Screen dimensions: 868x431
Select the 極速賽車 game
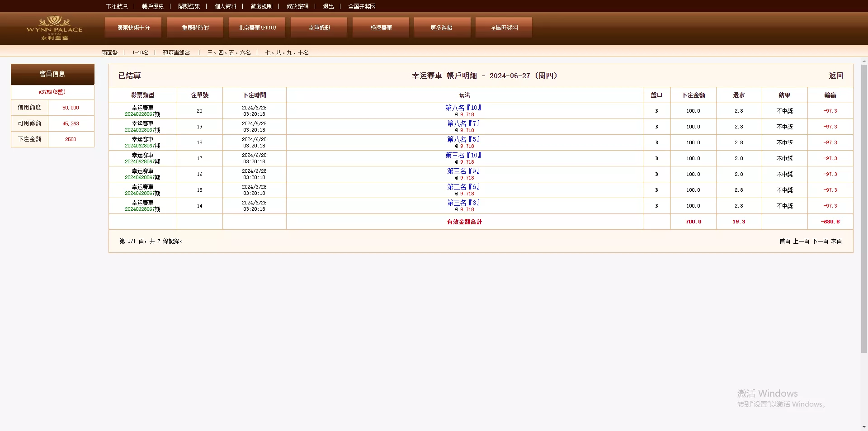pos(380,27)
